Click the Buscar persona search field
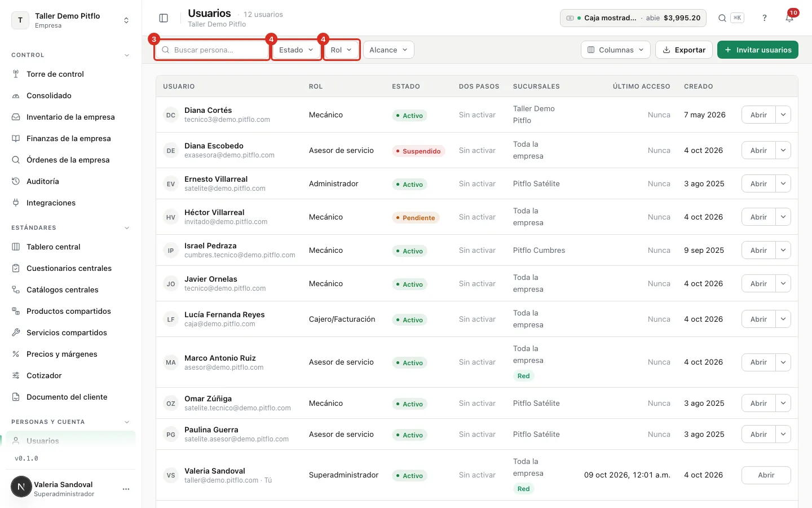The width and height of the screenshot is (812, 508). [212, 50]
